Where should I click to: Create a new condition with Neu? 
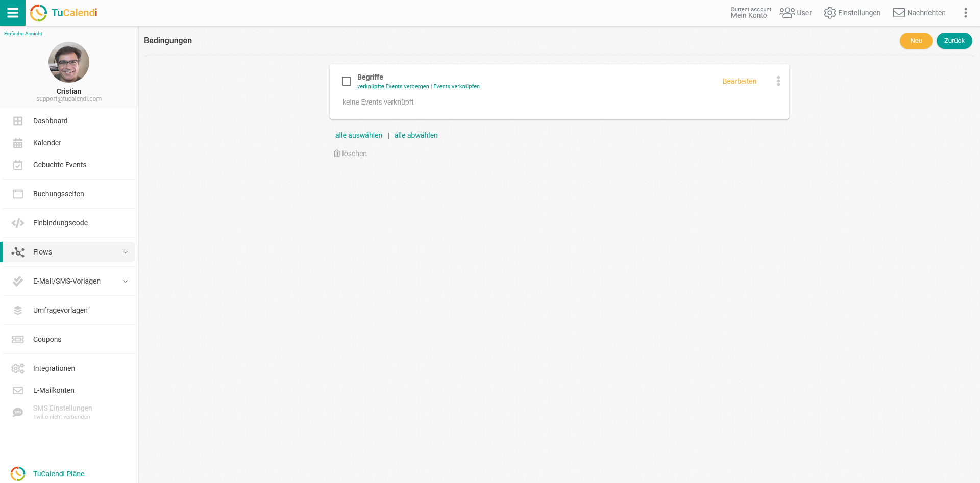[916, 41]
